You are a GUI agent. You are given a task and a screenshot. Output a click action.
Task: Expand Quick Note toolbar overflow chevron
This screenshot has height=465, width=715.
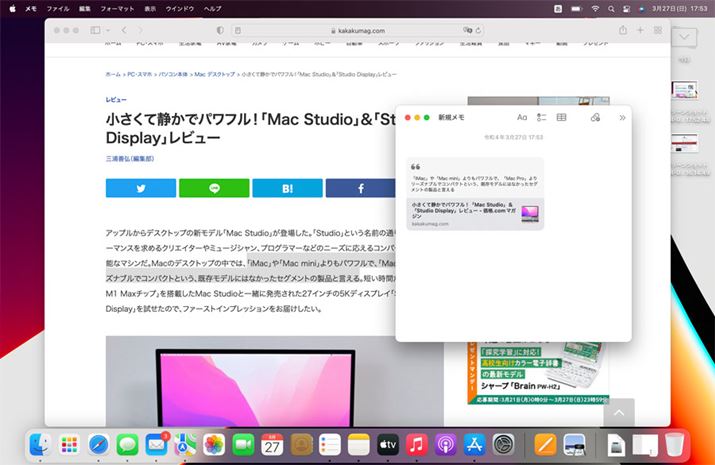click(x=622, y=118)
